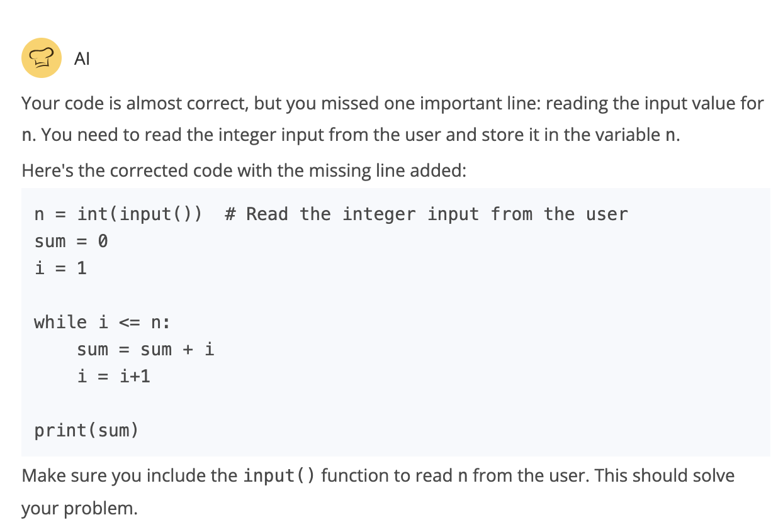
Task: Click the inline "input()" code in last paragraph
Action: tap(279, 475)
